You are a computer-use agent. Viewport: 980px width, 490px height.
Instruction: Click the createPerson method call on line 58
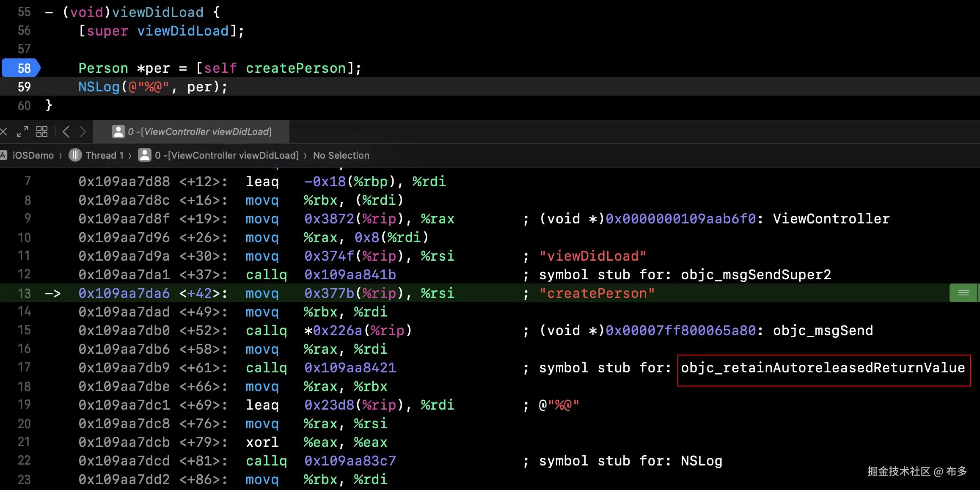[296, 68]
